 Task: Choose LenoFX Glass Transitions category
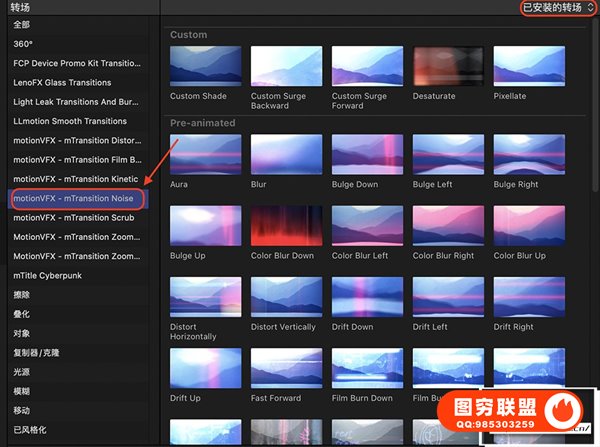(x=62, y=82)
